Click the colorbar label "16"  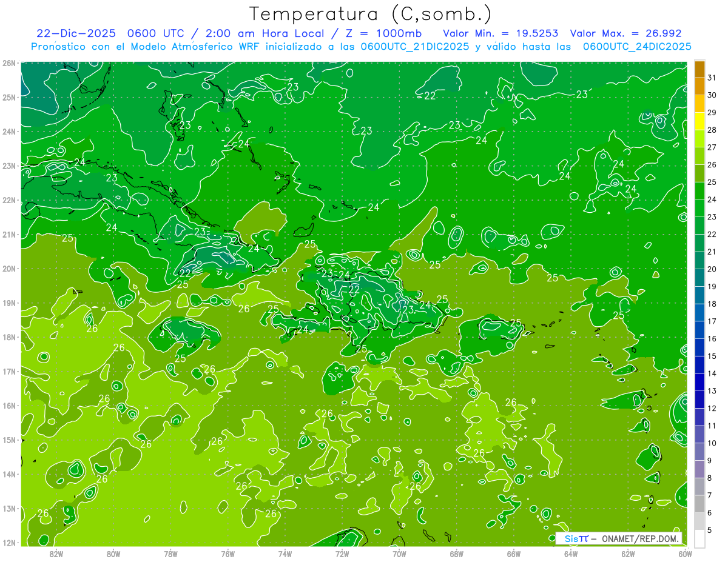(712, 338)
